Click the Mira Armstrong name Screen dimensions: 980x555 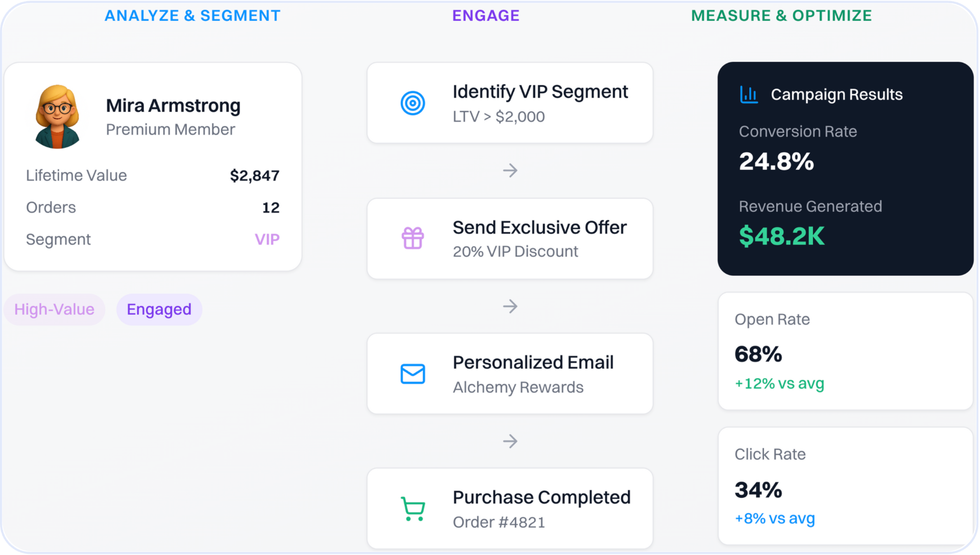[x=173, y=106]
